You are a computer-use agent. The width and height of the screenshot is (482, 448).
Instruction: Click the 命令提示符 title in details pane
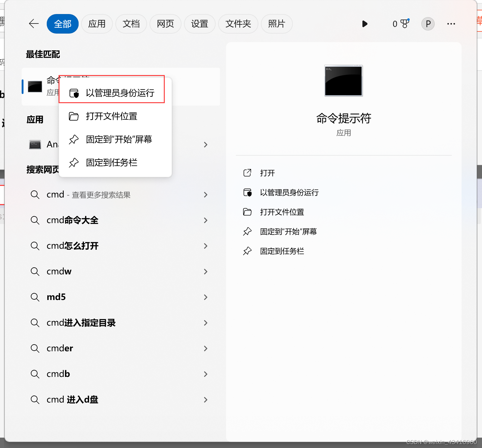344,118
